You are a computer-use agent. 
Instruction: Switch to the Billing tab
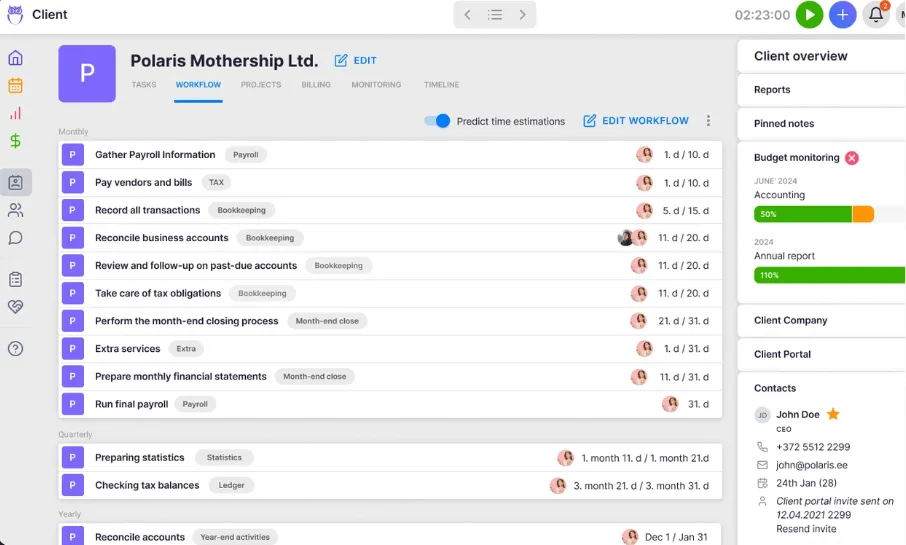316,84
